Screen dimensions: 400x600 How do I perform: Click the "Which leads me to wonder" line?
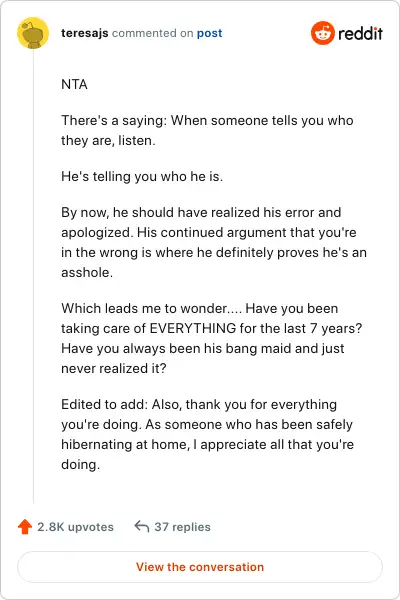click(x=199, y=308)
